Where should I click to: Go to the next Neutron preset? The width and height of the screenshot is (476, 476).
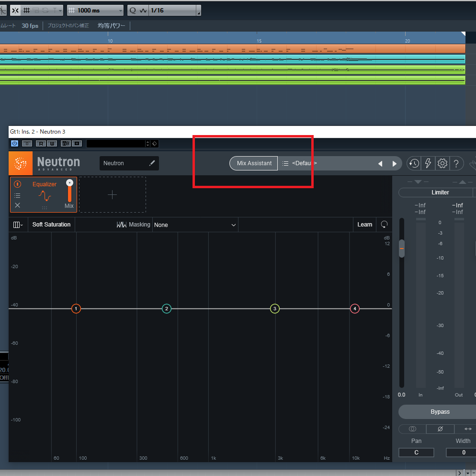(x=394, y=164)
